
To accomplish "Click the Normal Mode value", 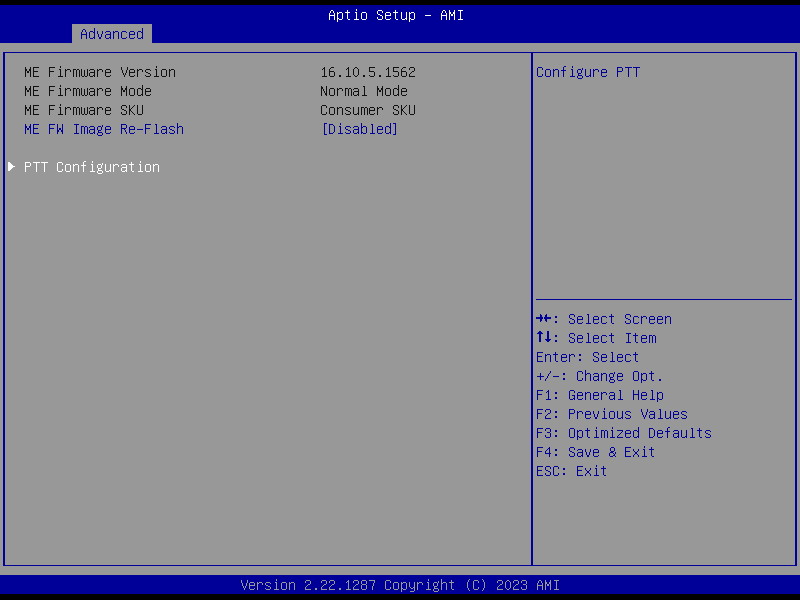I will click(x=364, y=91).
